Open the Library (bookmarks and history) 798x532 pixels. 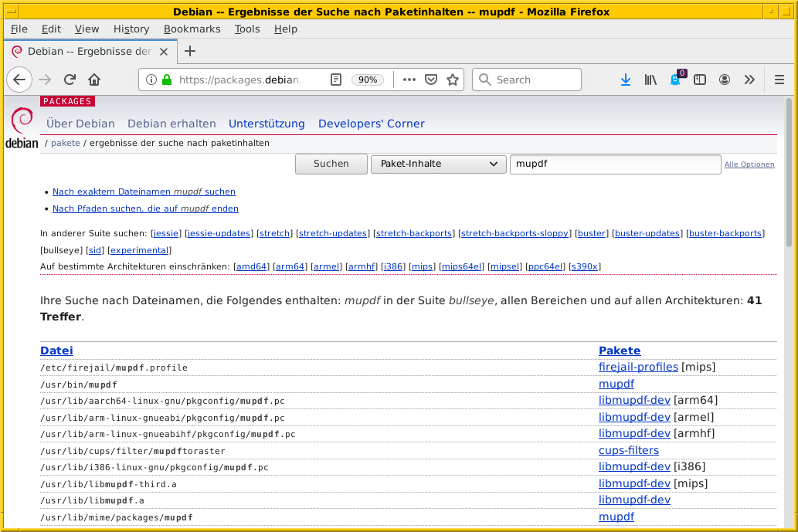click(x=650, y=80)
